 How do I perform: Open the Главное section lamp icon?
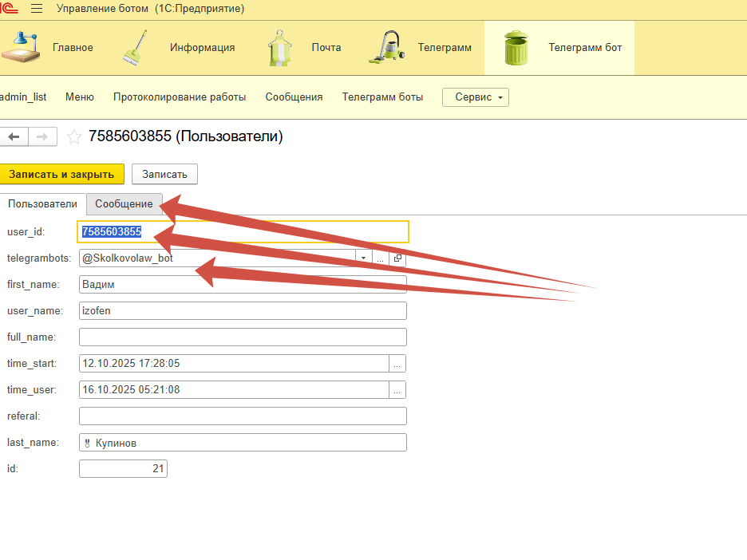point(21,48)
